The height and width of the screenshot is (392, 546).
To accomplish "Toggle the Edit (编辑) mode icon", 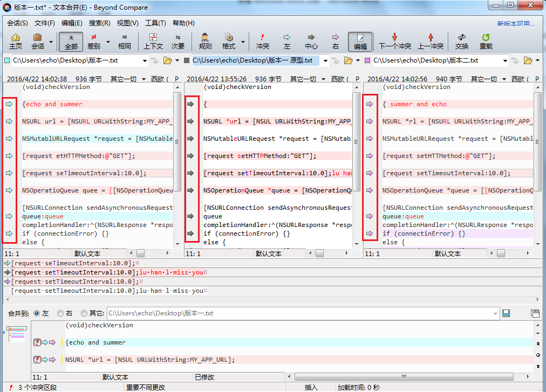I will coord(360,41).
